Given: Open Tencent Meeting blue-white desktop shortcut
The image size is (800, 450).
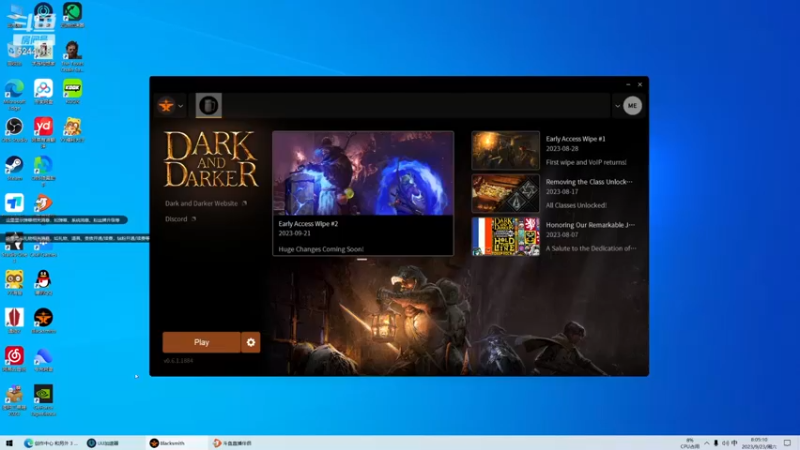Looking at the screenshot, I should pyautogui.click(x=14, y=203).
